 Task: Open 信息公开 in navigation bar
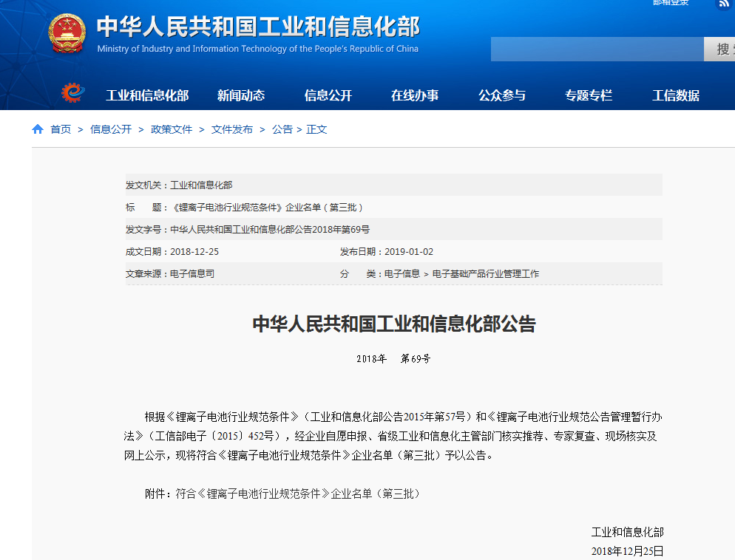(328, 95)
